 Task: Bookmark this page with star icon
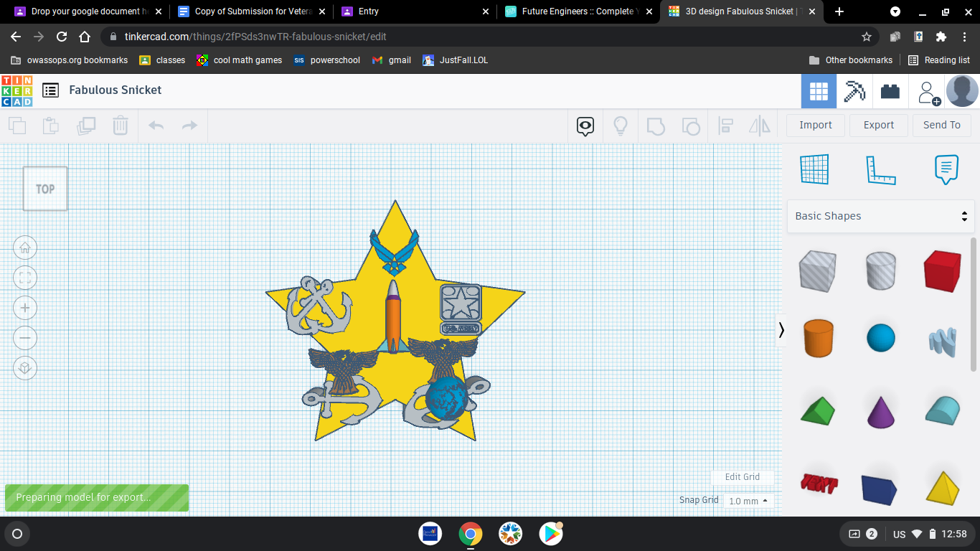pyautogui.click(x=867, y=37)
